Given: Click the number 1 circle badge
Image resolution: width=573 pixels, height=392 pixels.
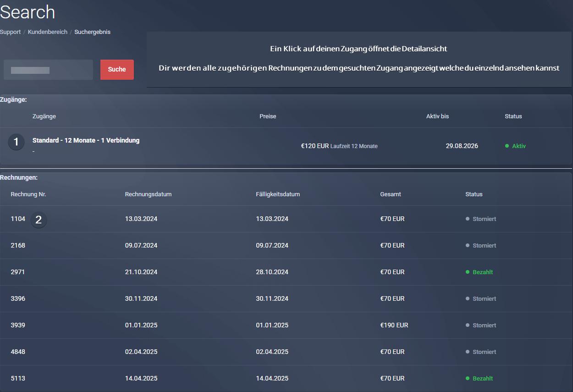Looking at the screenshot, I should [x=16, y=142].
